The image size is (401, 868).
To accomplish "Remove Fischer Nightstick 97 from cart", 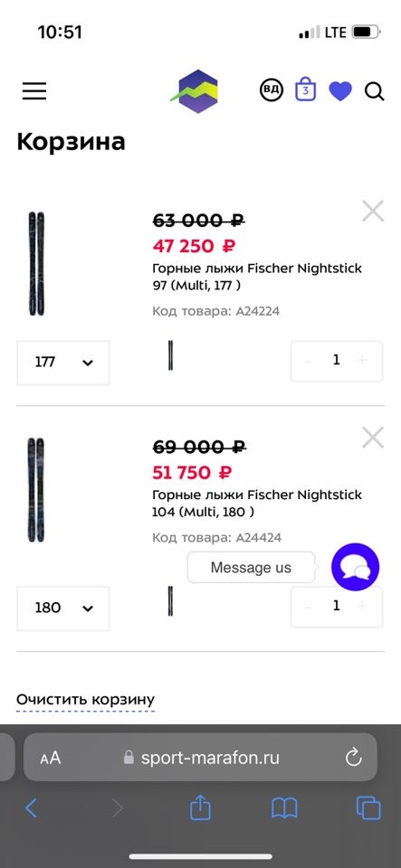I will (x=373, y=211).
